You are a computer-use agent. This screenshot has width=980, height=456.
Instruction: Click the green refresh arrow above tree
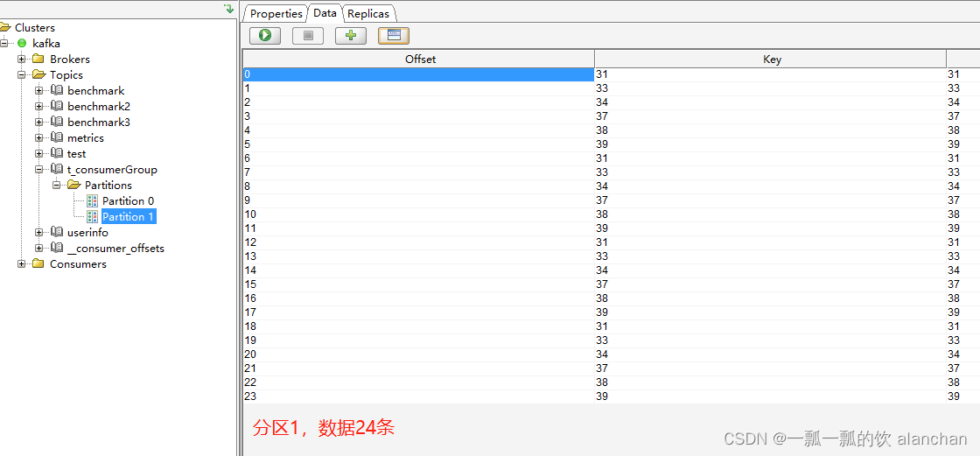229,9
